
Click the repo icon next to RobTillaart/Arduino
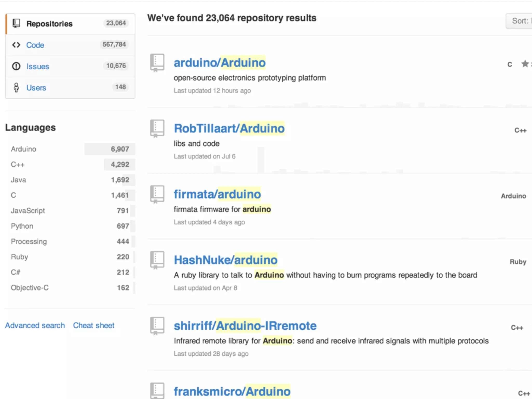point(157,128)
